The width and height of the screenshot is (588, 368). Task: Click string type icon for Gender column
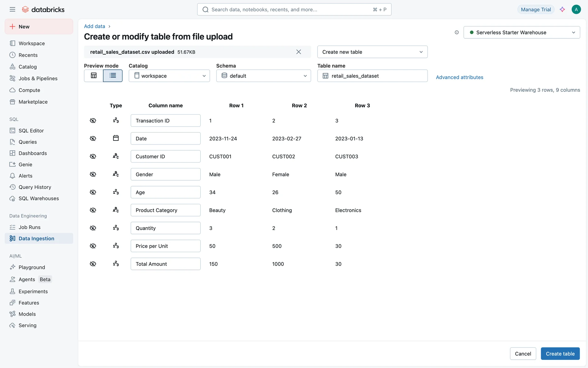coord(116,174)
